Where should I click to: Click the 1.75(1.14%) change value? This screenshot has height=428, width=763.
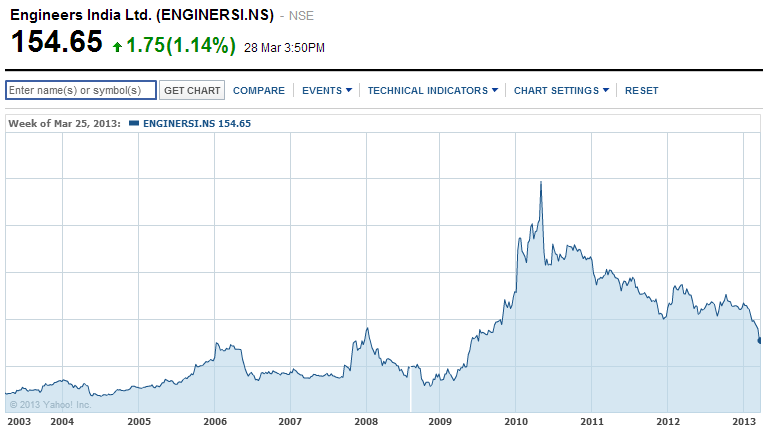click(x=181, y=46)
